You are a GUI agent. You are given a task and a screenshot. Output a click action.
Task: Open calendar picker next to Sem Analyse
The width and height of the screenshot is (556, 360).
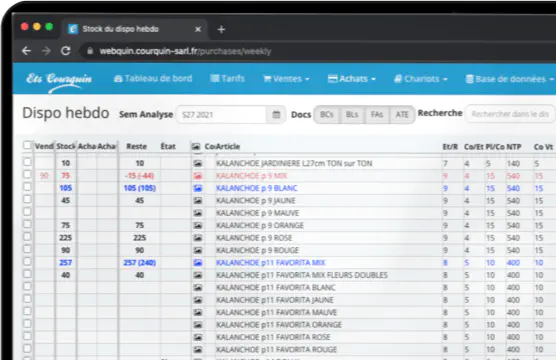[x=276, y=115]
